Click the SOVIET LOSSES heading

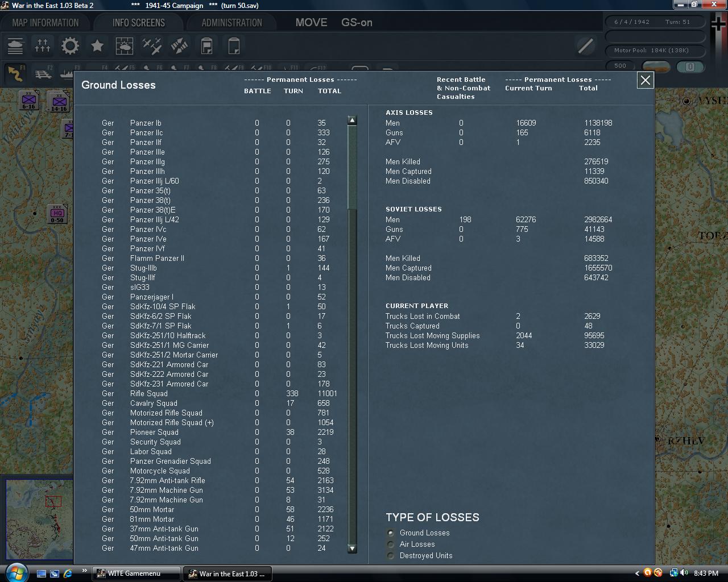pyautogui.click(x=413, y=209)
